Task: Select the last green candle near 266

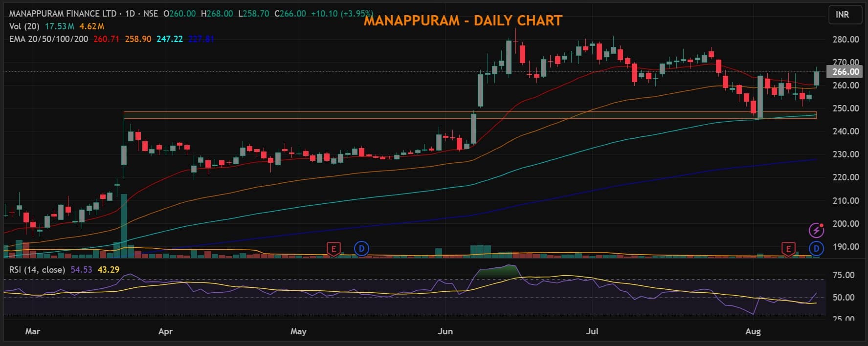Action: point(816,78)
